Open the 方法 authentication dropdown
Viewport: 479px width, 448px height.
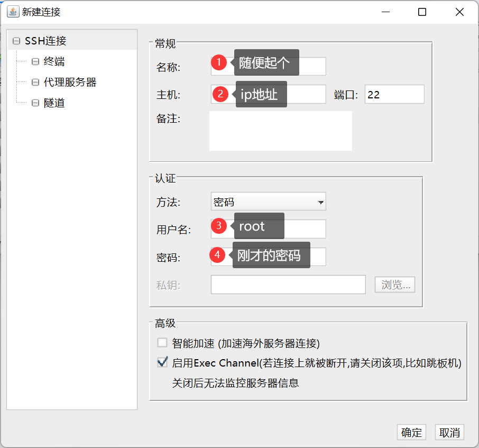(268, 202)
